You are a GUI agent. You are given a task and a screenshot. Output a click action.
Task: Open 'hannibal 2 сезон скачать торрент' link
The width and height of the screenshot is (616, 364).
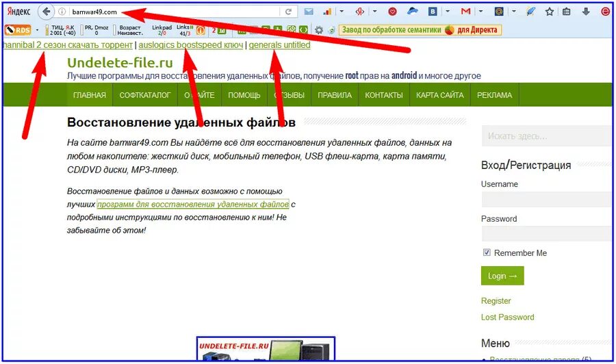68,45
